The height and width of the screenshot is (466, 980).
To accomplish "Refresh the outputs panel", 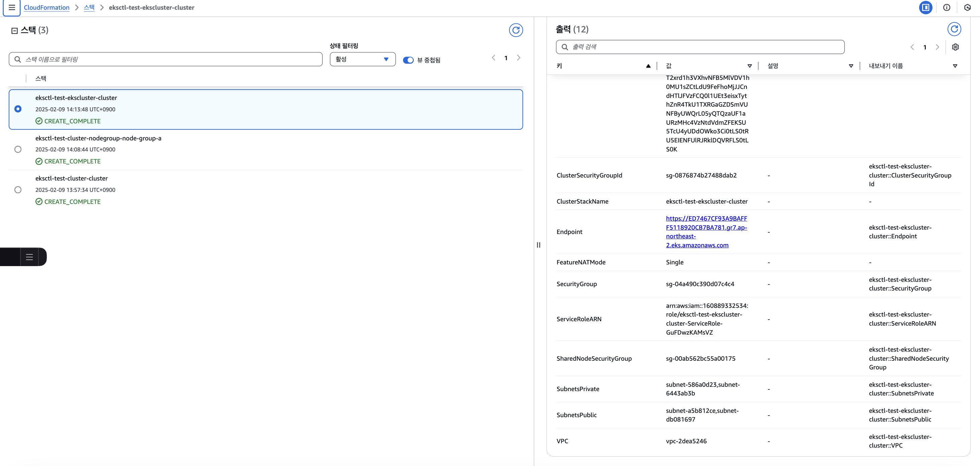I will click(954, 29).
